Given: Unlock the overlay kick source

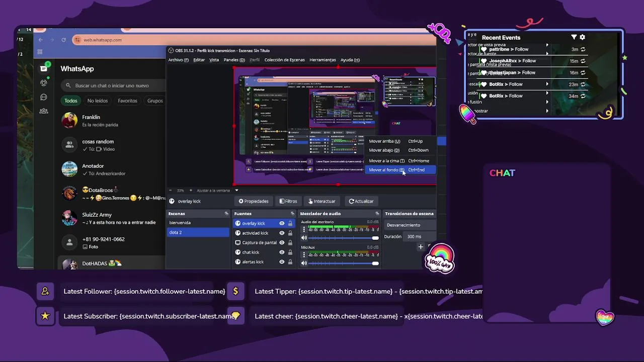Looking at the screenshot, I should (x=290, y=223).
